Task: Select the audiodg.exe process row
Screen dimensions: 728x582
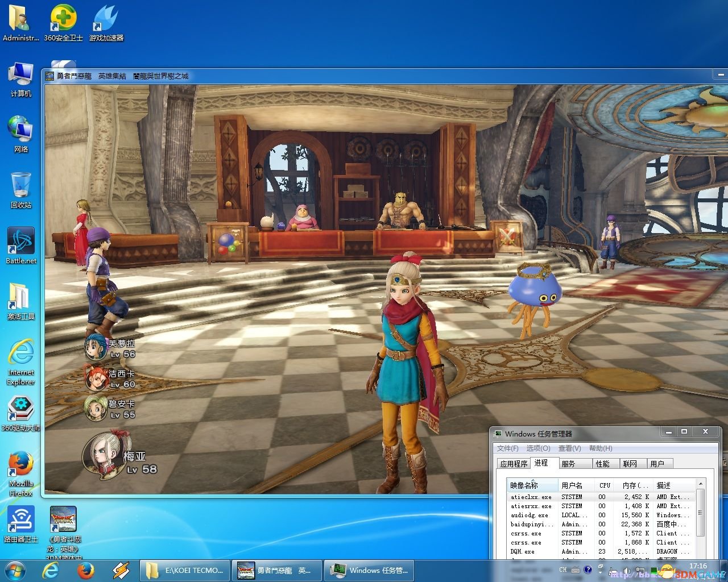Action: (601, 515)
